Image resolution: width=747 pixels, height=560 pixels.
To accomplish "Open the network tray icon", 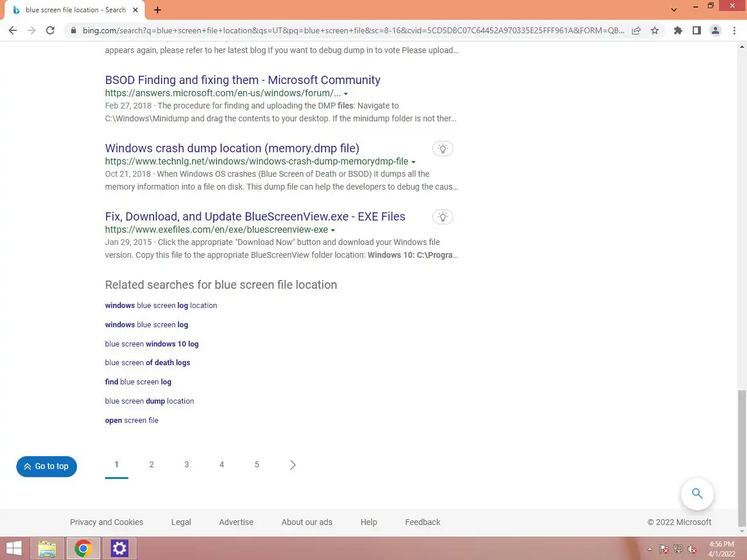I will (678, 549).
